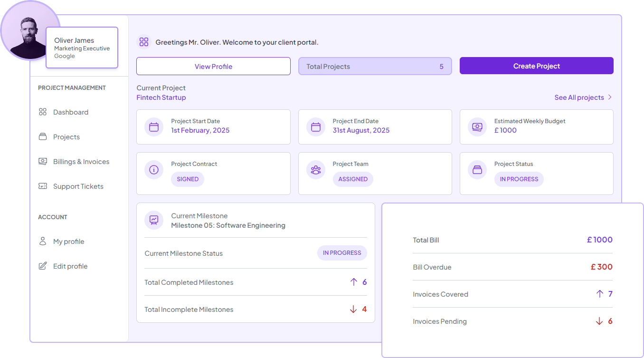
Task: Open Billings & Invoices section
Action: coord(81,162)
